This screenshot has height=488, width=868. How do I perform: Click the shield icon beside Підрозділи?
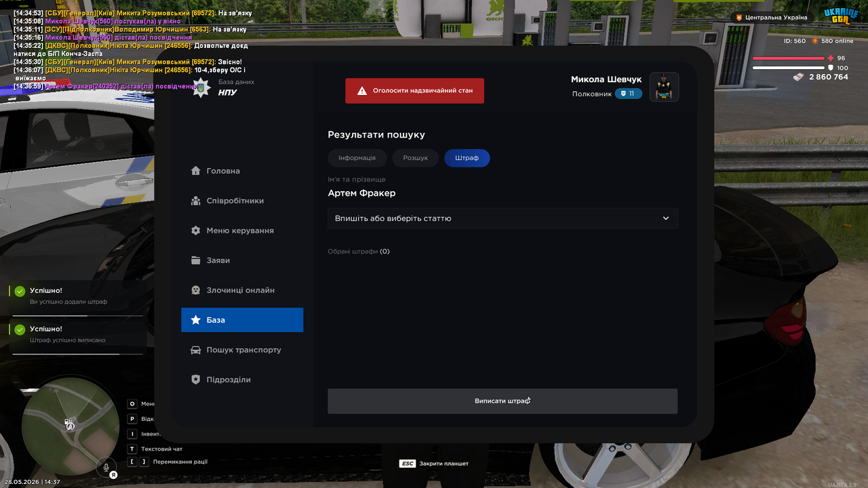click(x=196, y=380)
